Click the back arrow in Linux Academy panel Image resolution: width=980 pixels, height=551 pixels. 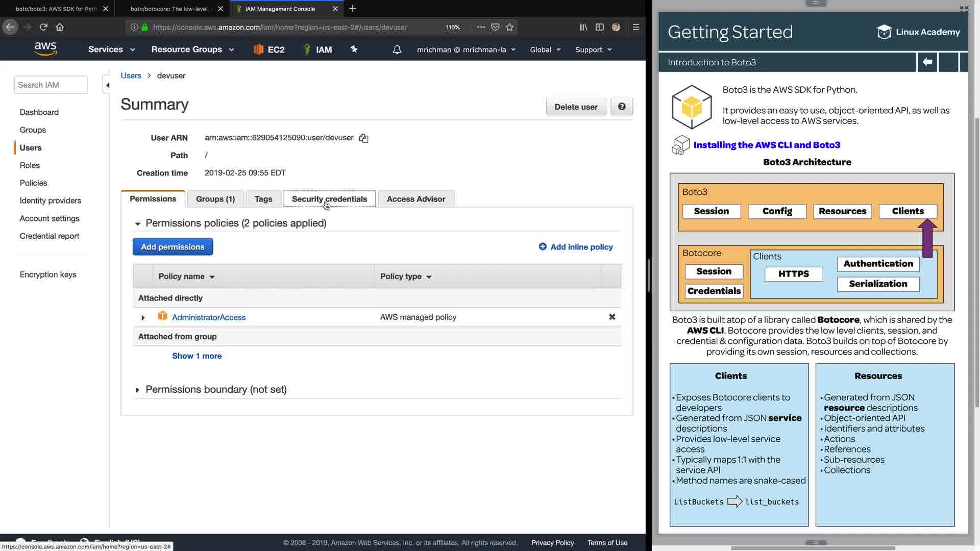coord(927,62)
